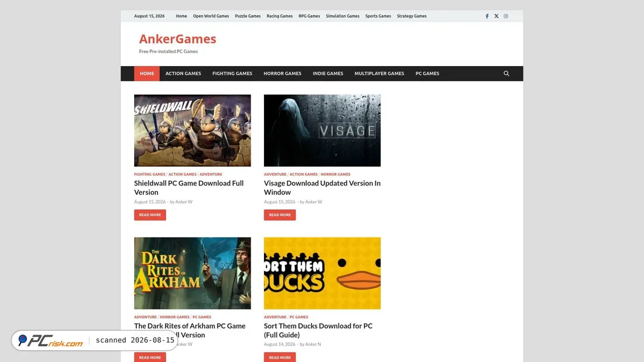Open the Facebook social icon
Screen dimensions: 644x362
point(487,16)
